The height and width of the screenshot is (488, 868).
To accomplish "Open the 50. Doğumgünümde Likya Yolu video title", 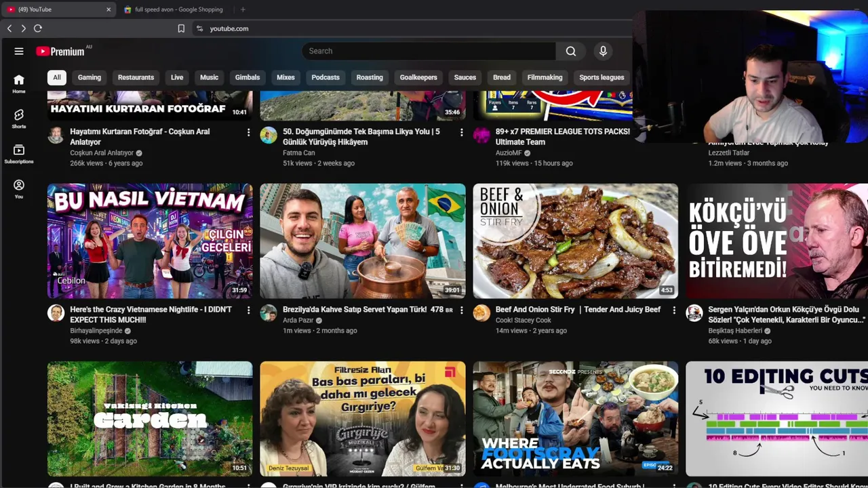I will 361,137.
